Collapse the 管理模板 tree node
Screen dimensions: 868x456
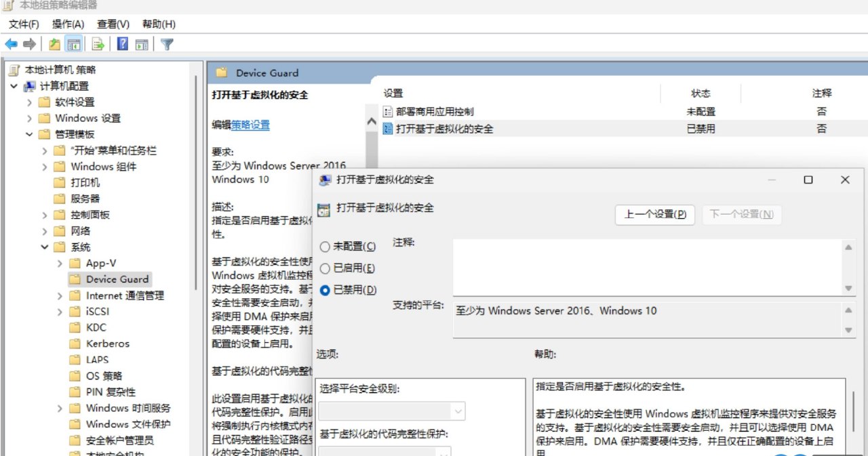tap(29, 134)
